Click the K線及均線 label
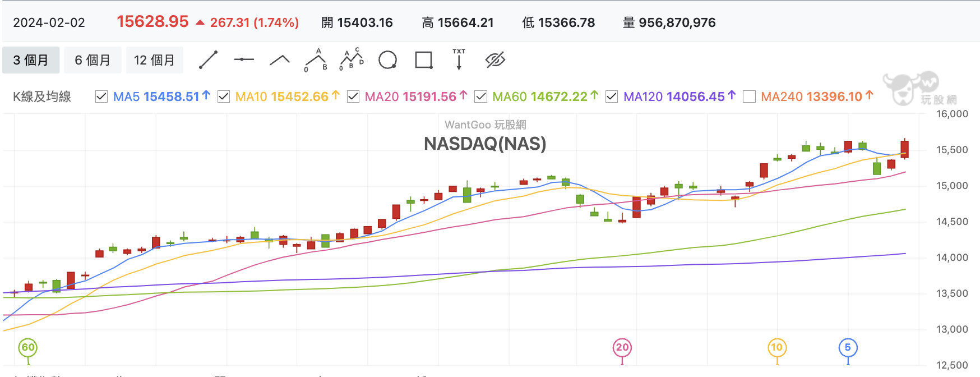980x377 pixels. [x=42, y=96]
